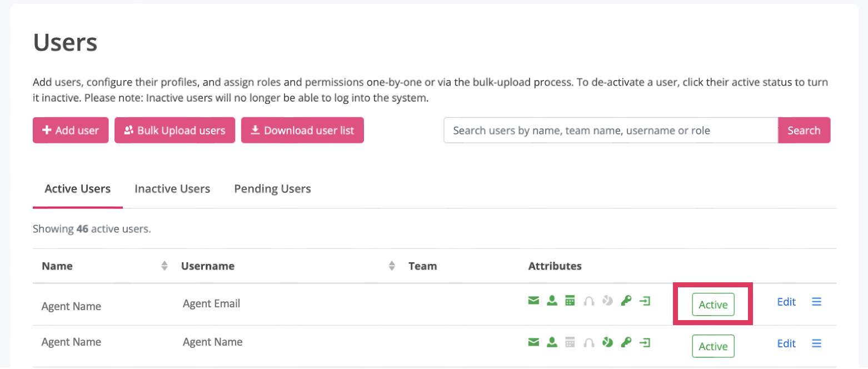Viewport: 868px width, 369px height.
Task: Switch to the Inactive Users tab
Action: [172, 189]
